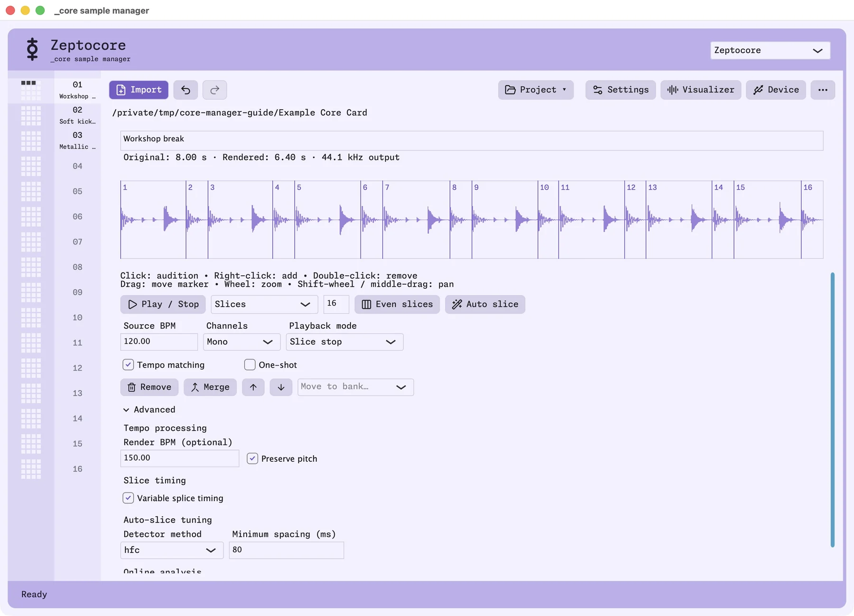Move sample down with arrow
The height and width of the screenshot is (616, 854).
(x=281, y=387)
